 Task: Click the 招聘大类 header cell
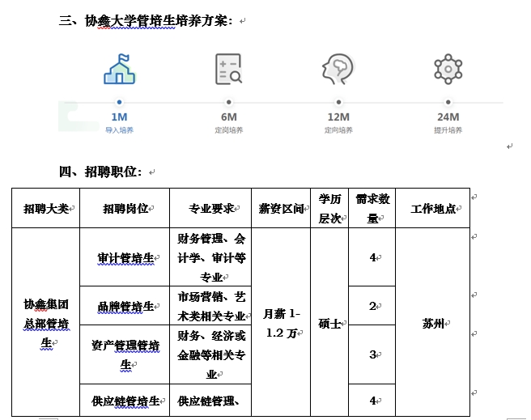tap(45, 208)
